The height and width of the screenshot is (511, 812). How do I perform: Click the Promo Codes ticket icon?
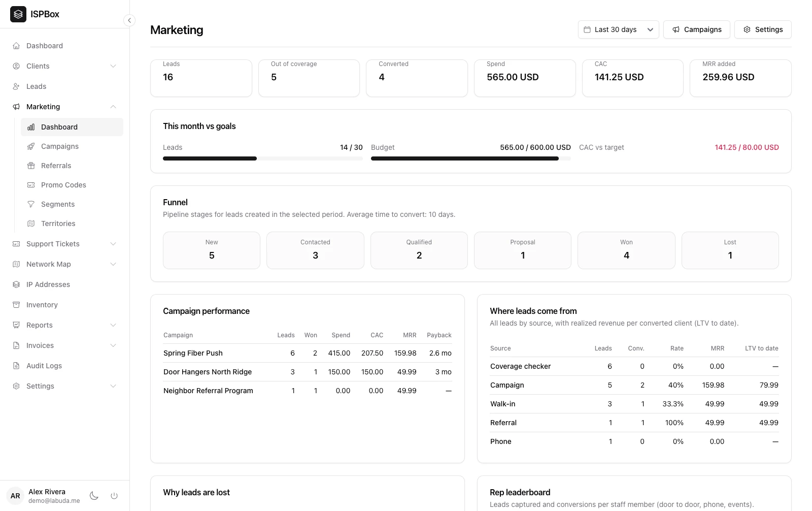(x=31, y=185)
